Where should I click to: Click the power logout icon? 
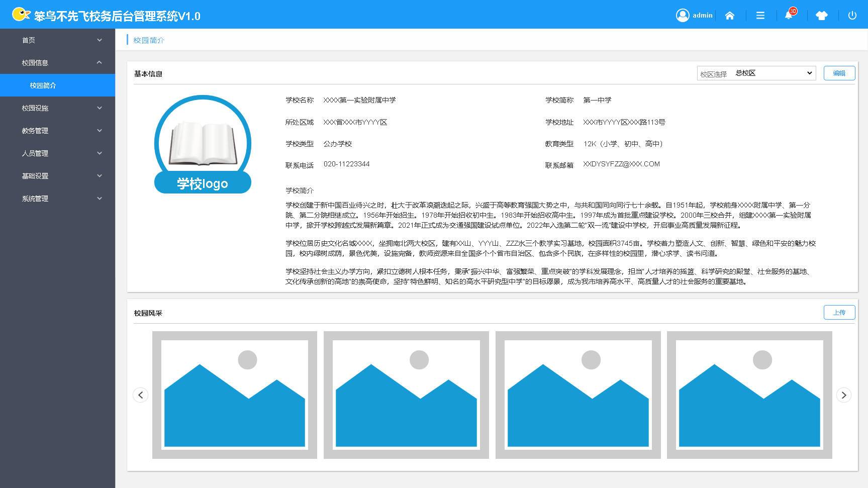pos(852,16)
